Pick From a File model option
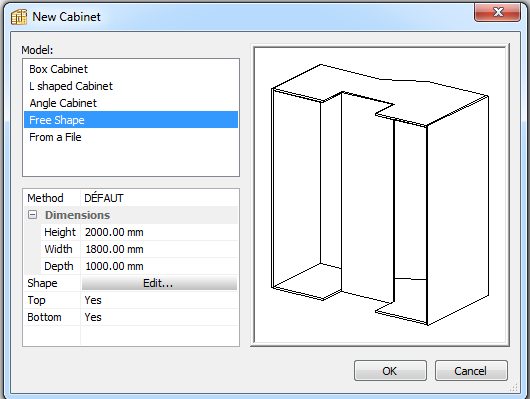 [131, 137]
